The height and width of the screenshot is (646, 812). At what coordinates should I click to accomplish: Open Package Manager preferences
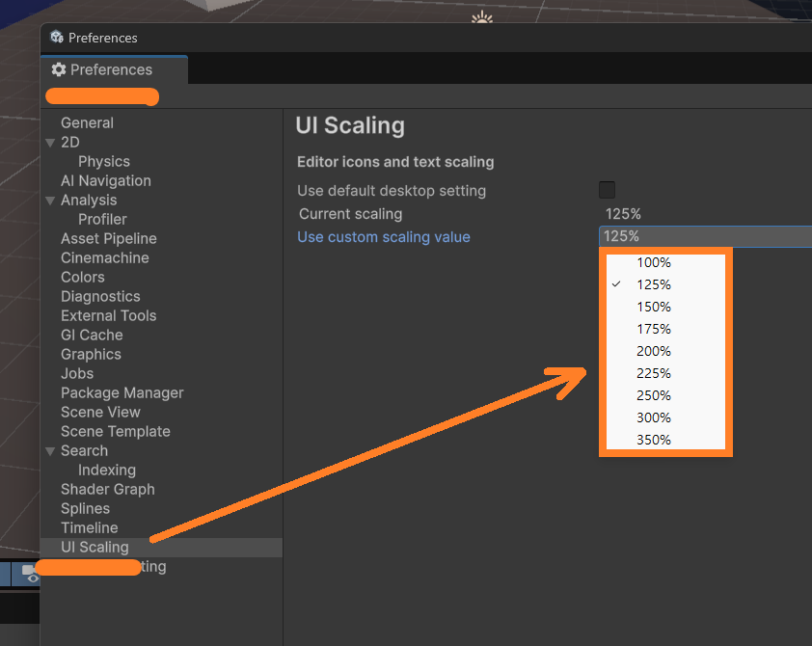pyautogui.click(x=122, y=392)
